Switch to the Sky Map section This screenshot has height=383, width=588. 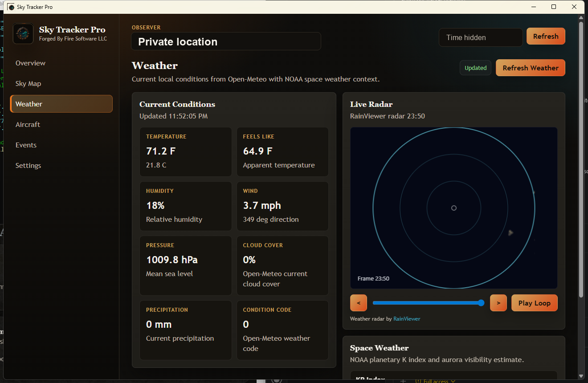pos(61,84)
